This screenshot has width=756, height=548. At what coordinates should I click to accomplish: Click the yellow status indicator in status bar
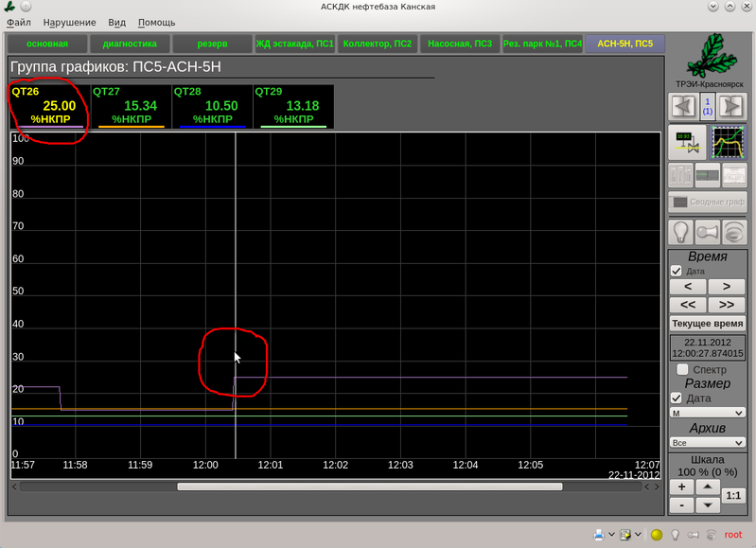tap(657, 535)
